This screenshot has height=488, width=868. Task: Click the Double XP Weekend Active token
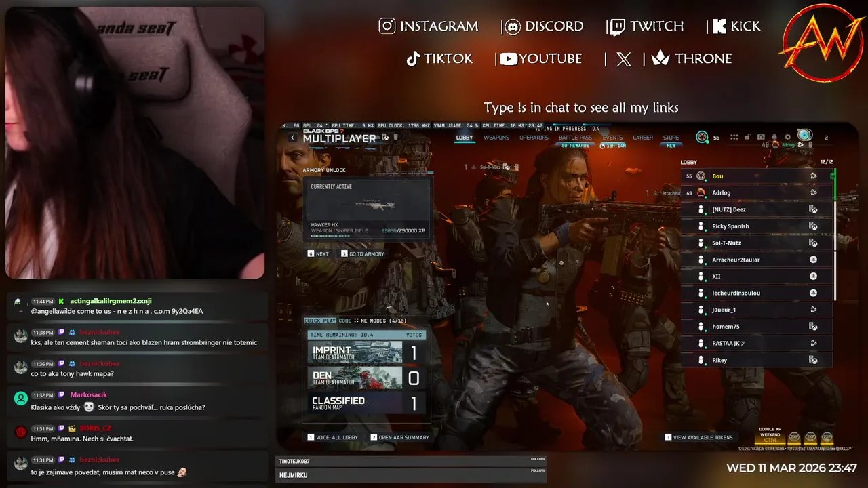[770, 435]
